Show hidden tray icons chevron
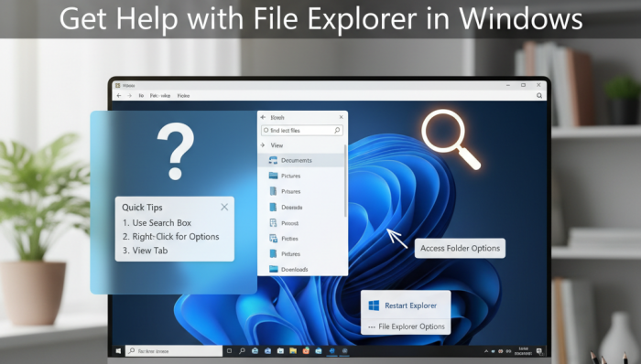This screenshot has height=364, width=641. pyautogui.click(x=486, y=351)
